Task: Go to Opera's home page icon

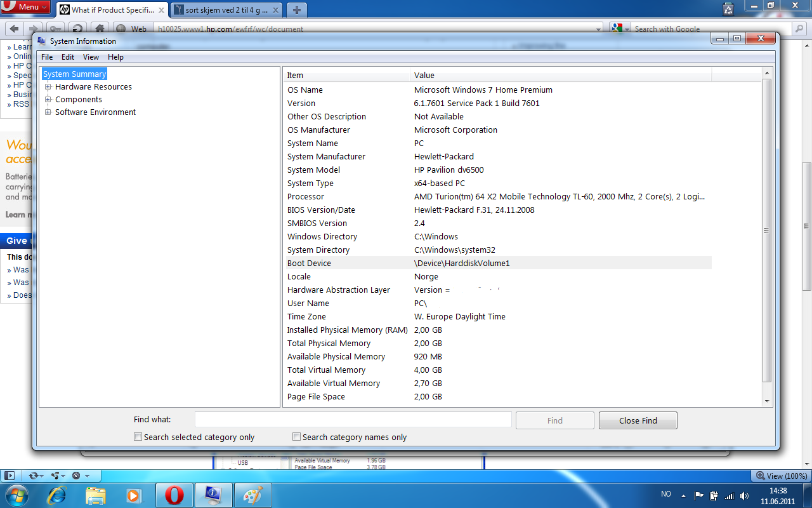Action: click(x=99, y=29)
